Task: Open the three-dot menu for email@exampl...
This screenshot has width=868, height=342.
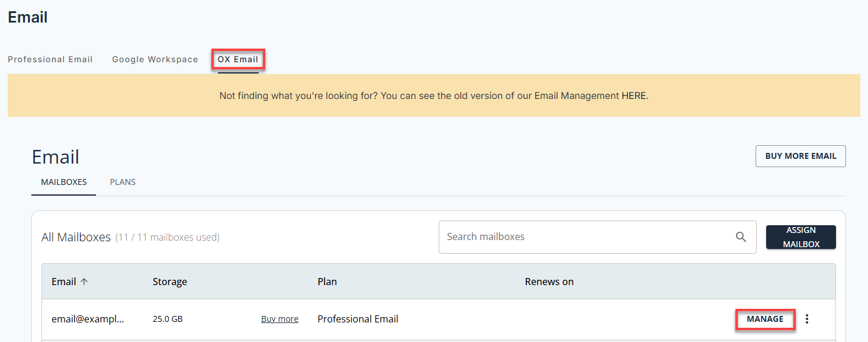Action: [807, 318]
